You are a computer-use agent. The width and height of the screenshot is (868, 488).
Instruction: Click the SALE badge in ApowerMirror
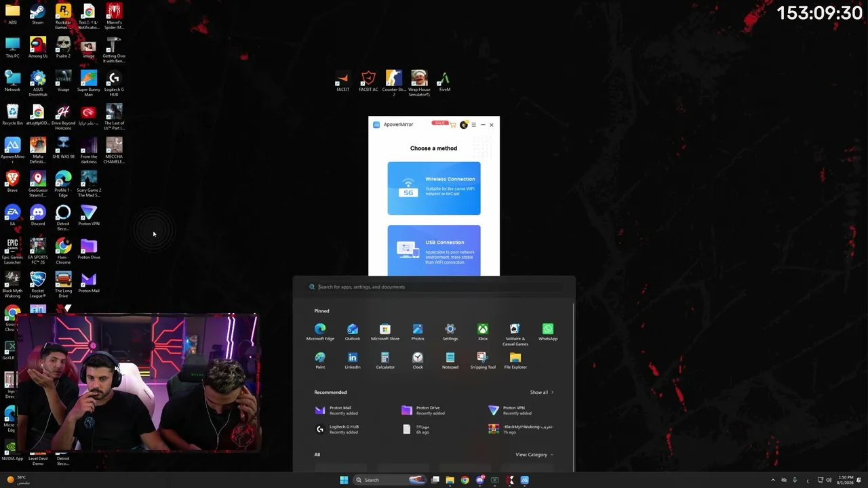(x=440, y=123)
